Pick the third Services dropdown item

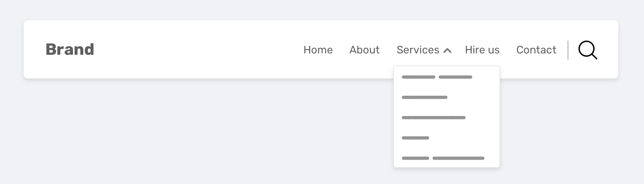(x=434, y=118)
